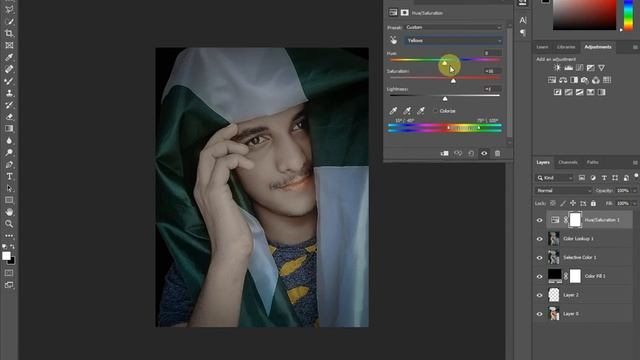Select the Pen tool

tap(9, 164)
